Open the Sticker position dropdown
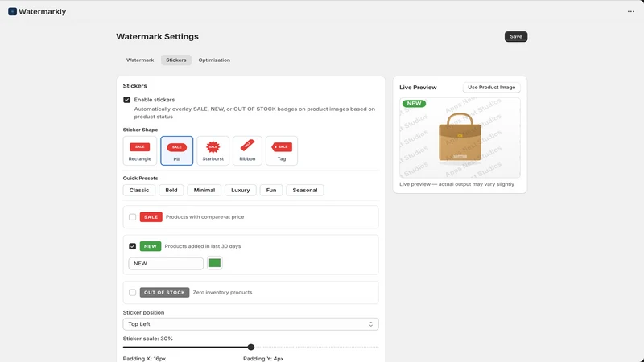Screen dimensions: 644x362 (250, 324)
